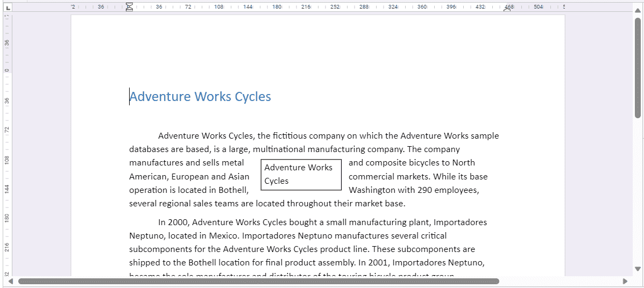The height and width of the screenshot is (288, 644).
Task: Click the horizontal scrollbar thumb
Action: point(258,281)
